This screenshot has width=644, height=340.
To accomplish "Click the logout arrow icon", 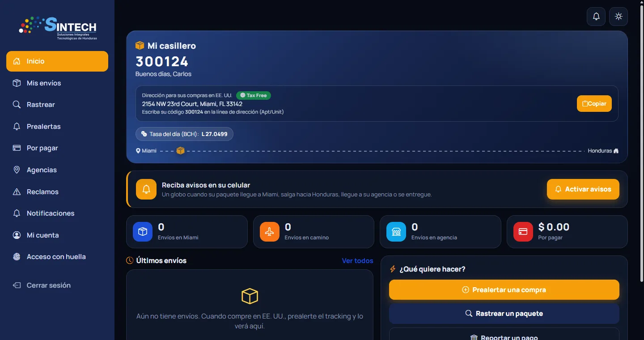I will click(17, 285).
